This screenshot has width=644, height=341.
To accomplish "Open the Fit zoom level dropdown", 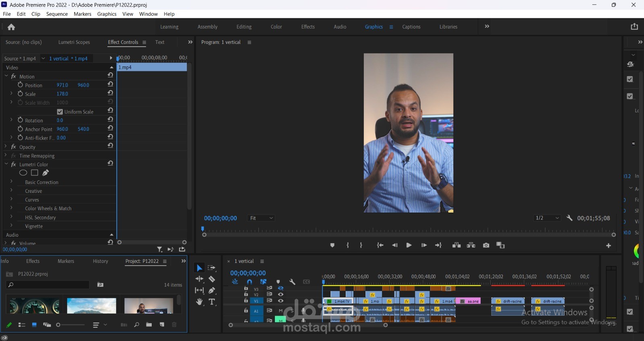I will [262, 218].
